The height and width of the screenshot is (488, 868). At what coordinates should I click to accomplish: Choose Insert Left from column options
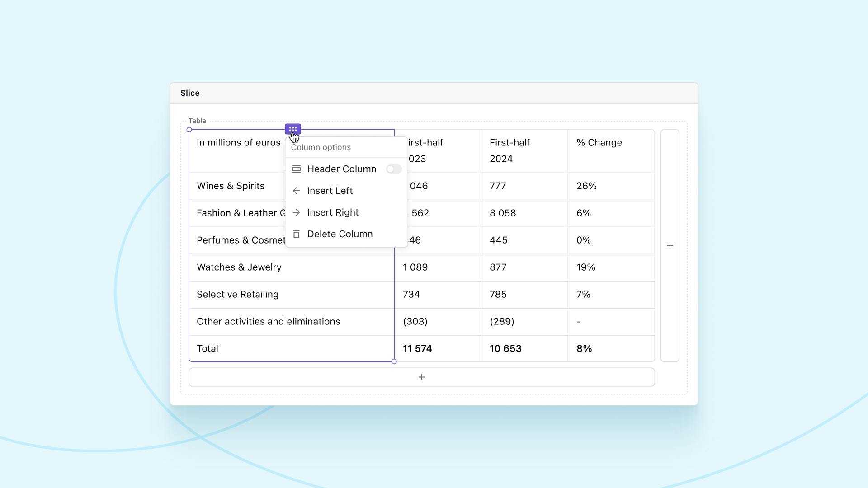[x=330, y=191]
